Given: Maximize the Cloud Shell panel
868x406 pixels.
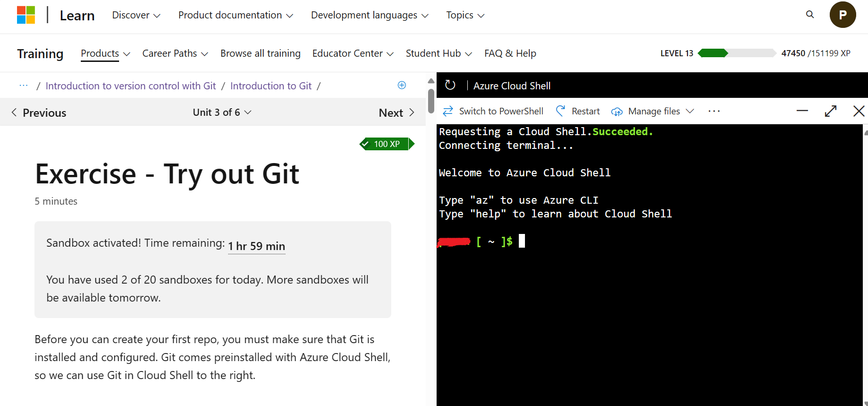Looking at the screenshot, I should (831, 111).
